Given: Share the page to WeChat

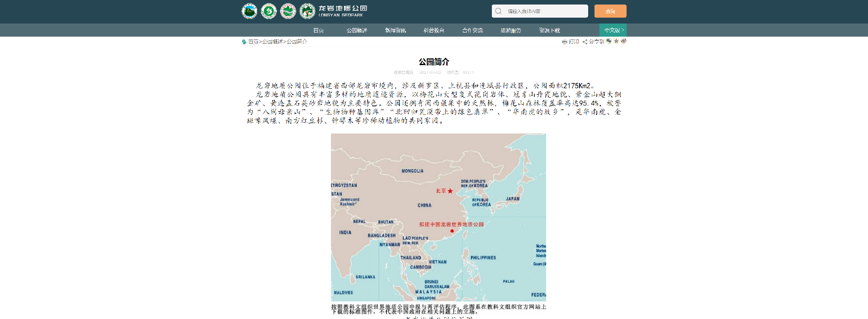Looking at the screenshot, I should pyautogui.click(x=609, y=41).
